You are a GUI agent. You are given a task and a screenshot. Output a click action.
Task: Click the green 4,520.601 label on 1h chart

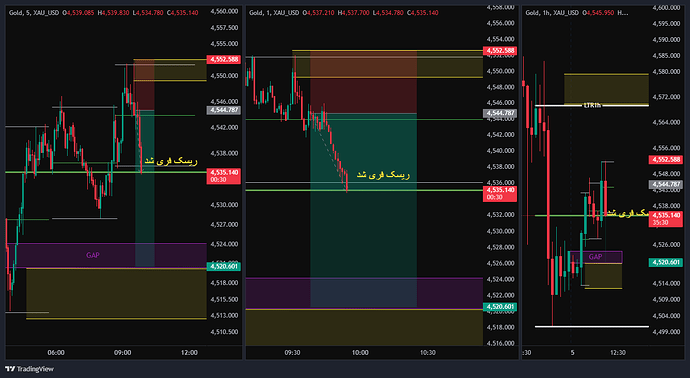coord(666,262)
